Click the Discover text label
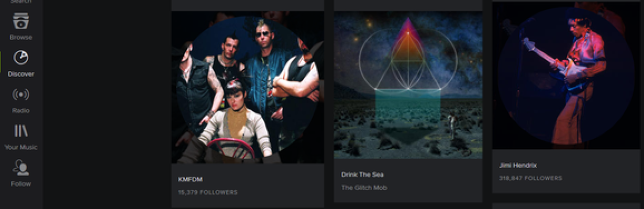644x209 pixels. pyautogui.click(x=21, y=74)
